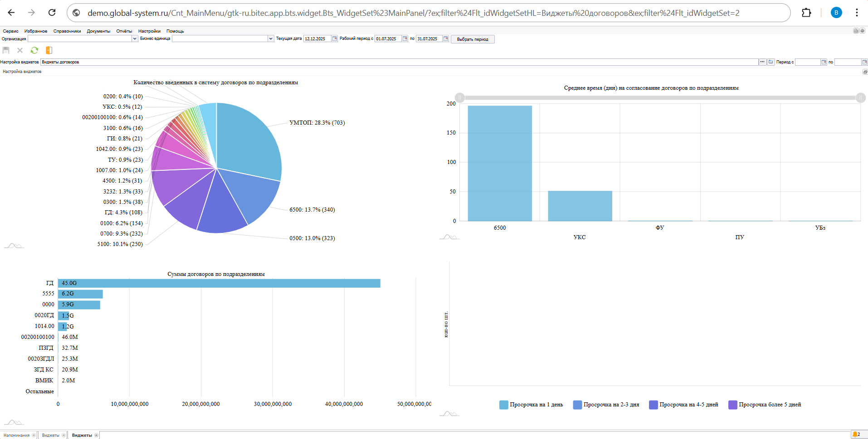Click the orange exit door icon

click(49, 50)
